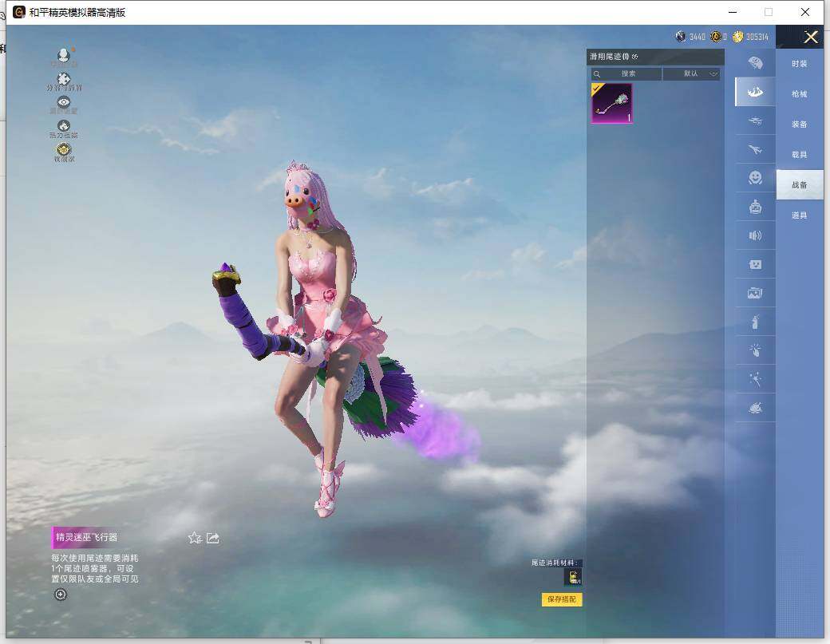Open the chat sticker face icon
Image resolution: width=830 pixels, height=644 pixels.
point(755,264)
